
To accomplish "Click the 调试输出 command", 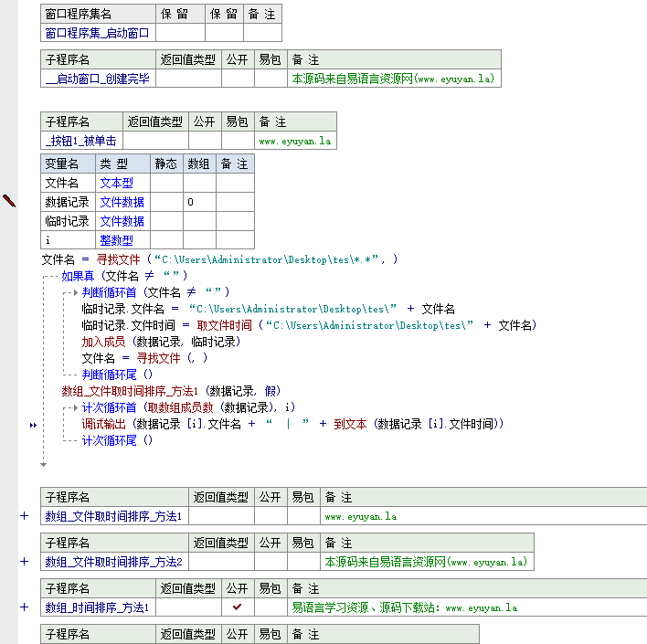I will [x=103, y=424].
